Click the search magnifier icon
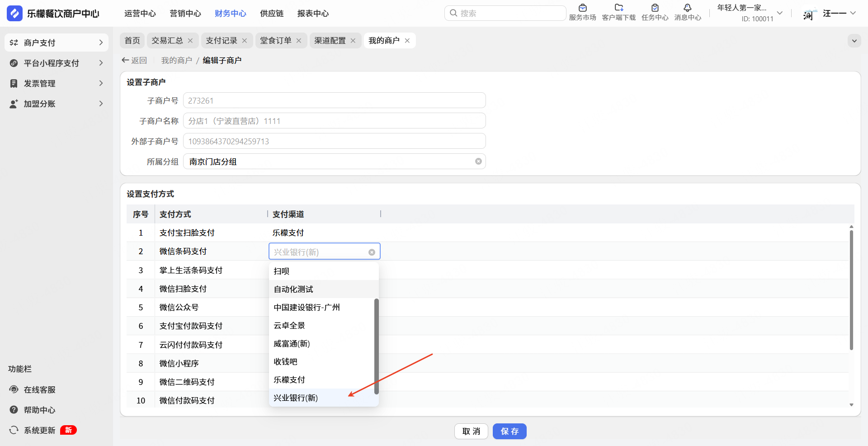This screenshot has width=868, height=446. tap(453, 13)
